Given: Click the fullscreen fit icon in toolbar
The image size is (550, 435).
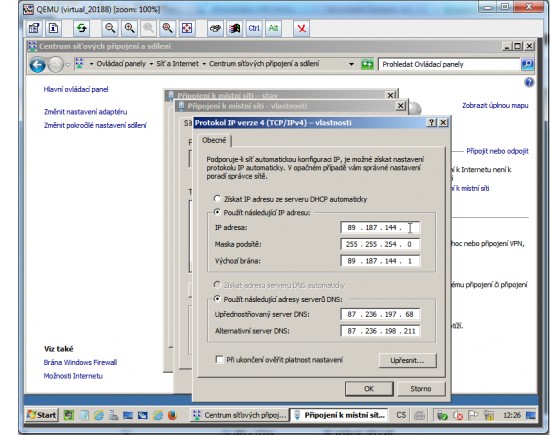Looking at the screenshot, I should point(187,28).
